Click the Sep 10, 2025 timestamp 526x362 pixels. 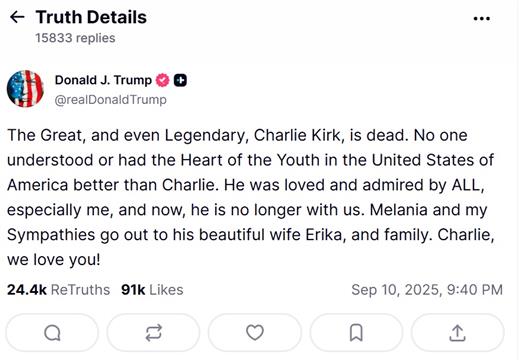[x=427, y=290]
